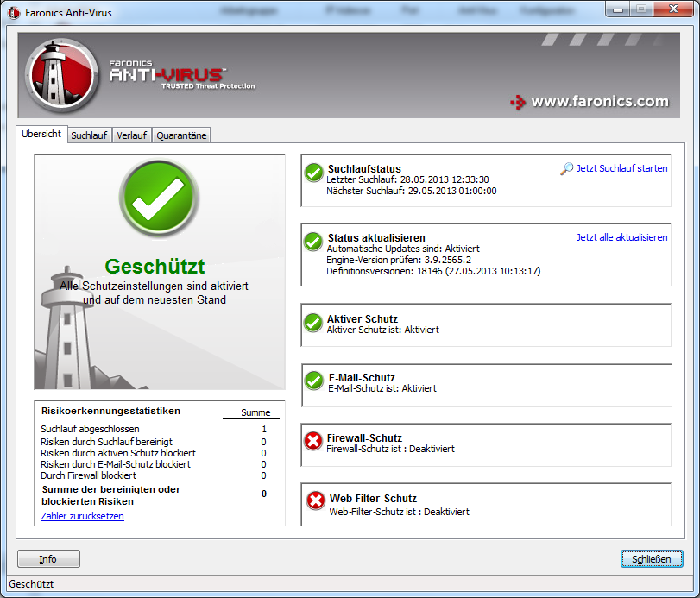Click the Summe column header
Image resolution: width=700 pixels, height=598 pixels.
point(255,412)
